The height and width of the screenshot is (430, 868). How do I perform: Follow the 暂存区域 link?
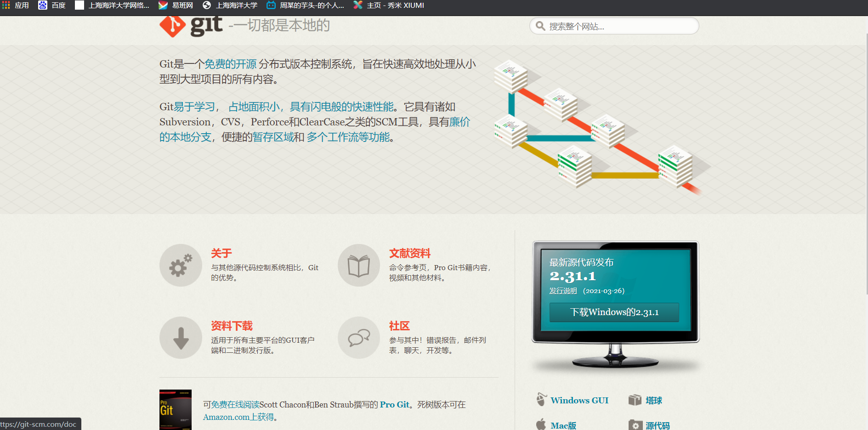point(273,137)
